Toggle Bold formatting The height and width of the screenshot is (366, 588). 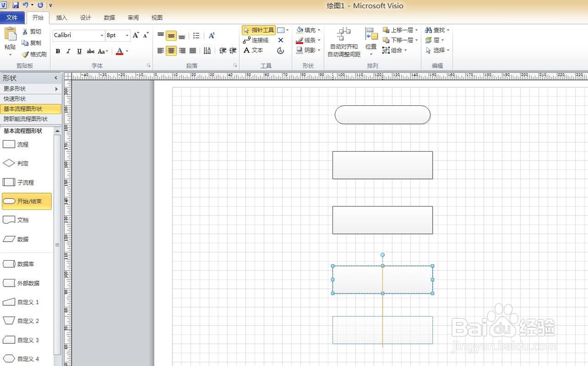[x=58, y=51]
